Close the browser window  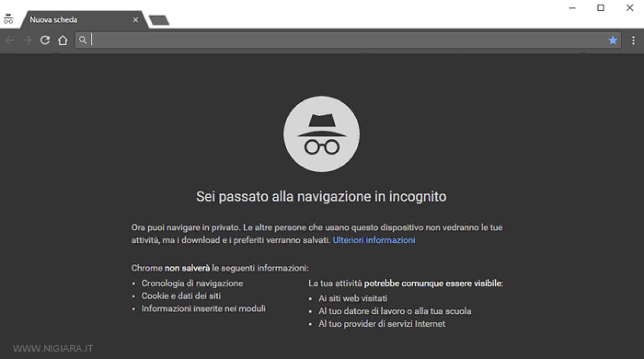(630, 8)
